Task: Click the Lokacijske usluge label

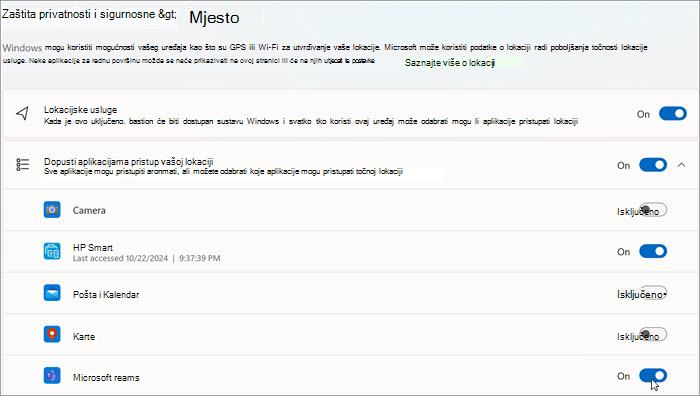Action: 80,109
